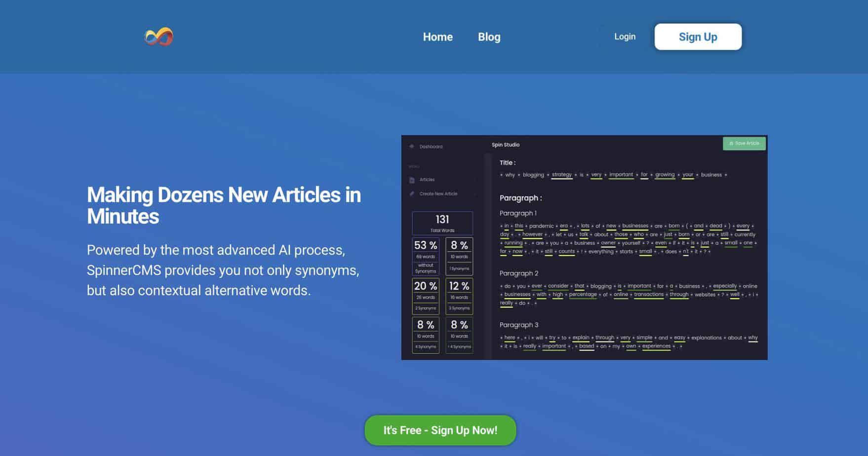Image resolution: width=868 pixels, height=456 pixels.
Task: Click the word "pandemic" in Paragraph 1
Action: 541,226
